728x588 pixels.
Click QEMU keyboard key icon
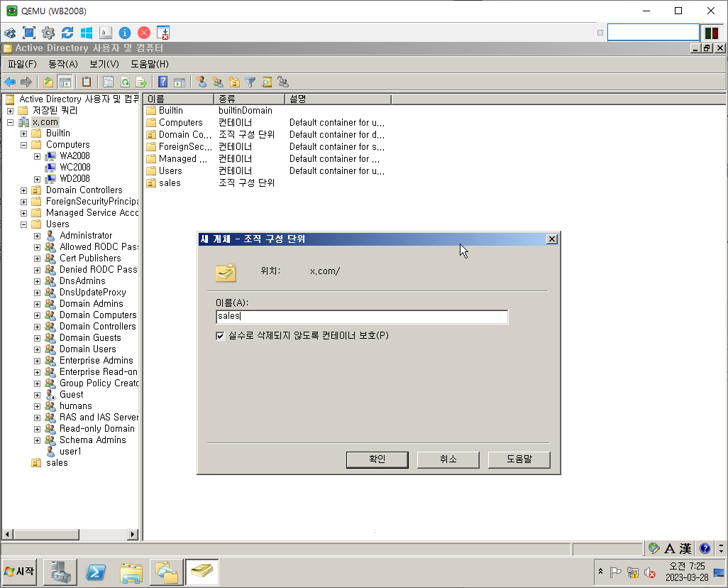[x=106, y=33]
